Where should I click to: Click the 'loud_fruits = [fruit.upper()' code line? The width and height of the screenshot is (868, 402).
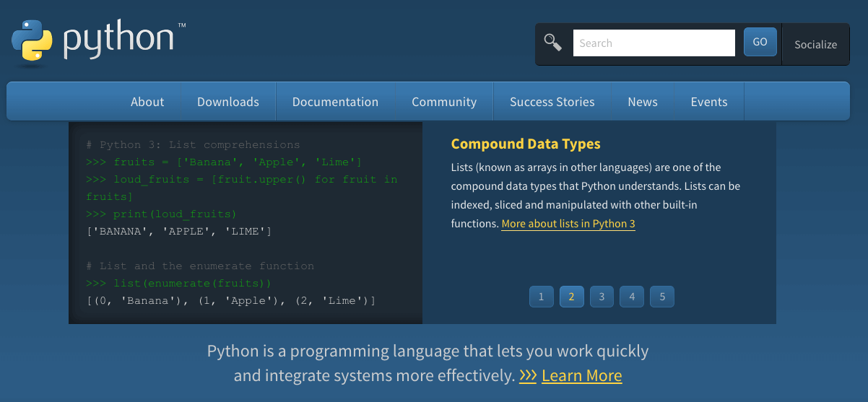pyautogui.click(x=242, y=188)
